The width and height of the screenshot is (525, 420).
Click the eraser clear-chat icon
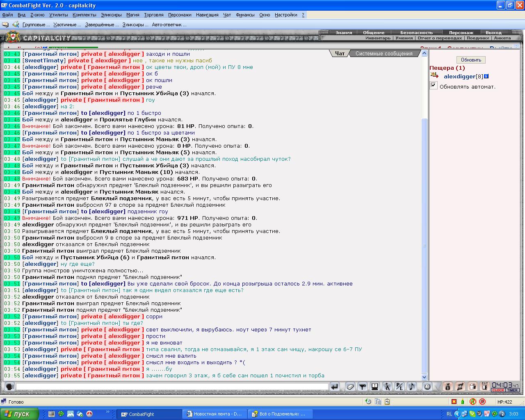[350, 386]
